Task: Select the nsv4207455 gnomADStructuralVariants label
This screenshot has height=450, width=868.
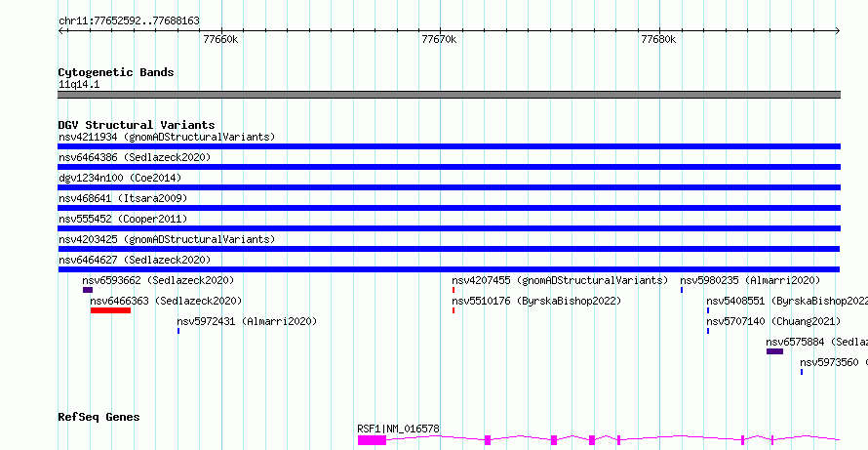Action: (560, 280)
